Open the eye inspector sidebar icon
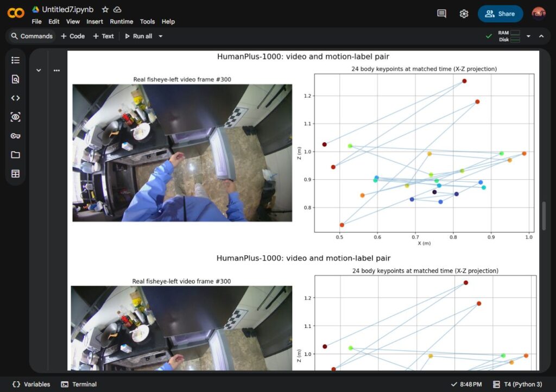 pyautogui.click(x=15, y=117)
